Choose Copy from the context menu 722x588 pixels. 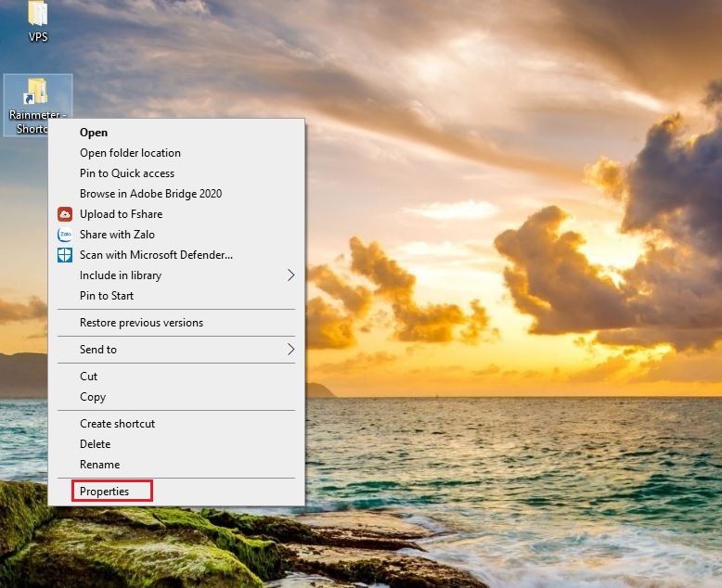(176, 397)
